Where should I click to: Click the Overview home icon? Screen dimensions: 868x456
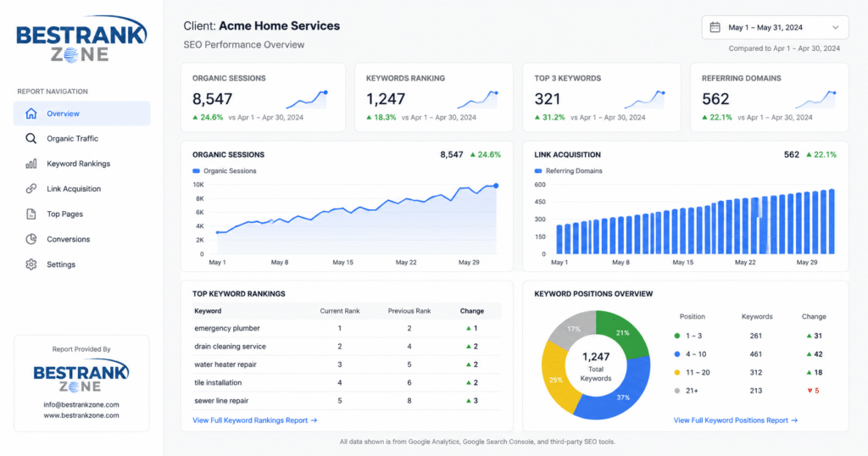31,114
